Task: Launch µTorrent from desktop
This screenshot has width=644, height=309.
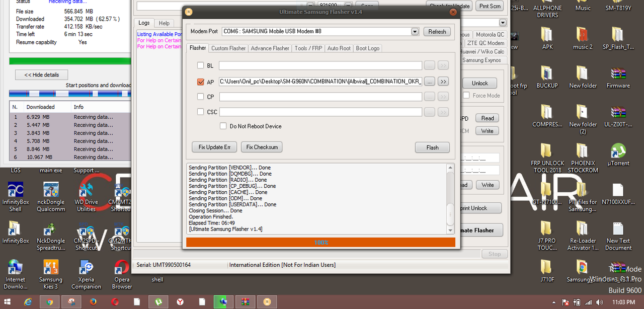Action: (618, 154)
